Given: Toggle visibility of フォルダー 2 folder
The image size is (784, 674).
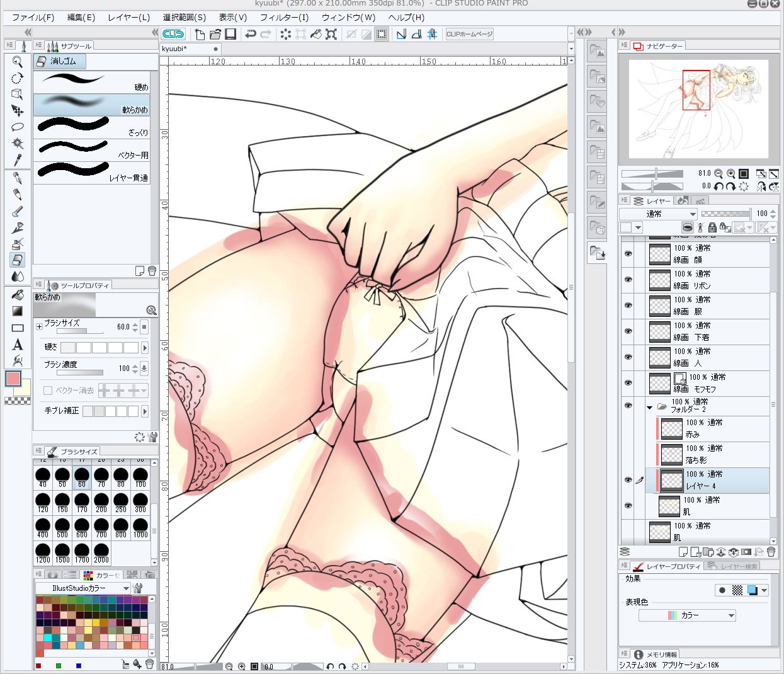Looking at the screenshot, I should 628,405.
